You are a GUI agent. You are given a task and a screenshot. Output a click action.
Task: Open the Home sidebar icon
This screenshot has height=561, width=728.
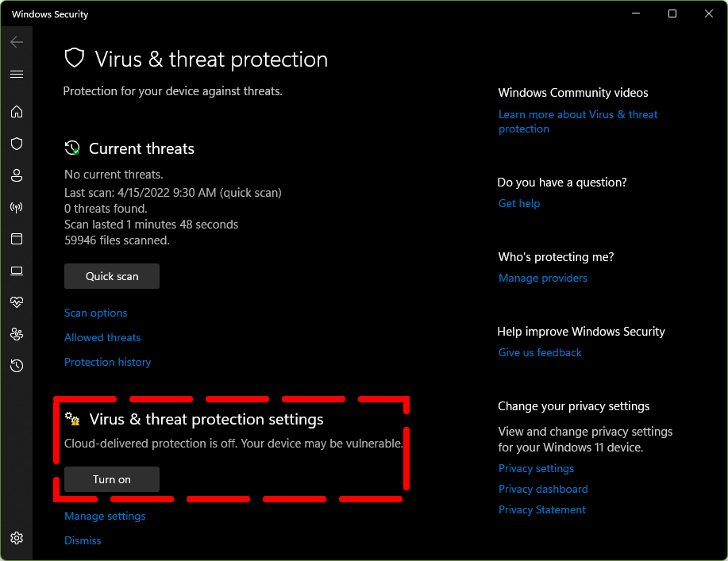point(17,112)
